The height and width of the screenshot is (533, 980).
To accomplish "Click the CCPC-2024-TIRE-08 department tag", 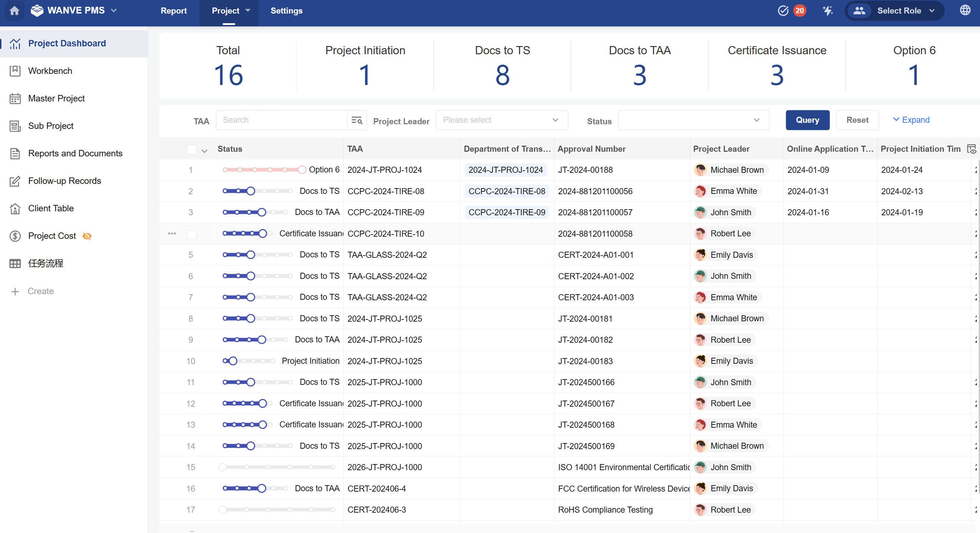I will 506,191.
